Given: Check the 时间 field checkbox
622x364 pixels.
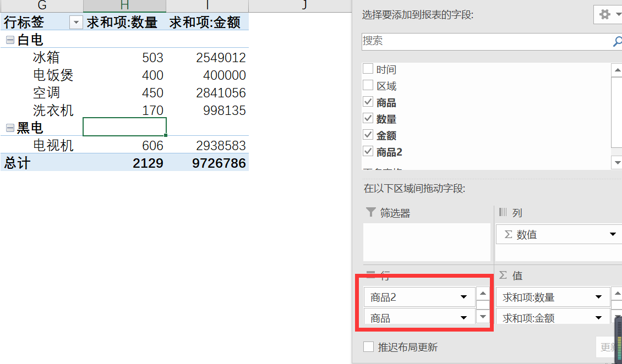Looking at the screenshot, I should click(x=368, y=69).
